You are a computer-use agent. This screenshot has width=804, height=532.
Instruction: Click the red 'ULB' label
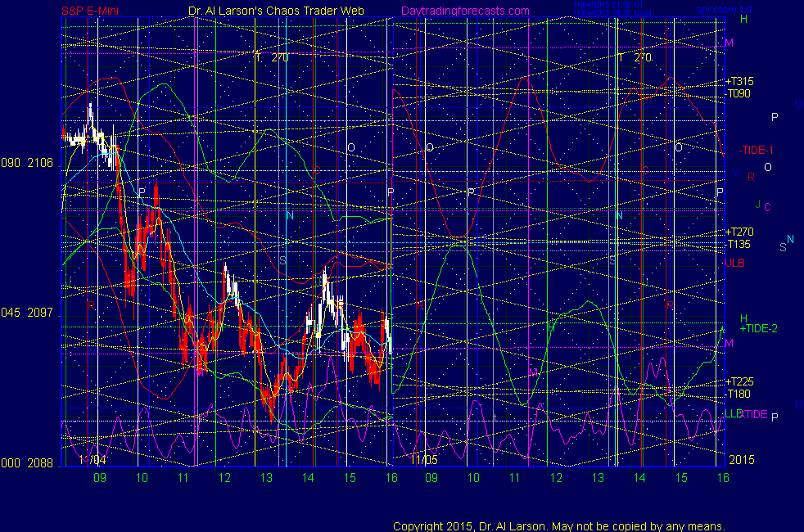(x=734, y=263)
